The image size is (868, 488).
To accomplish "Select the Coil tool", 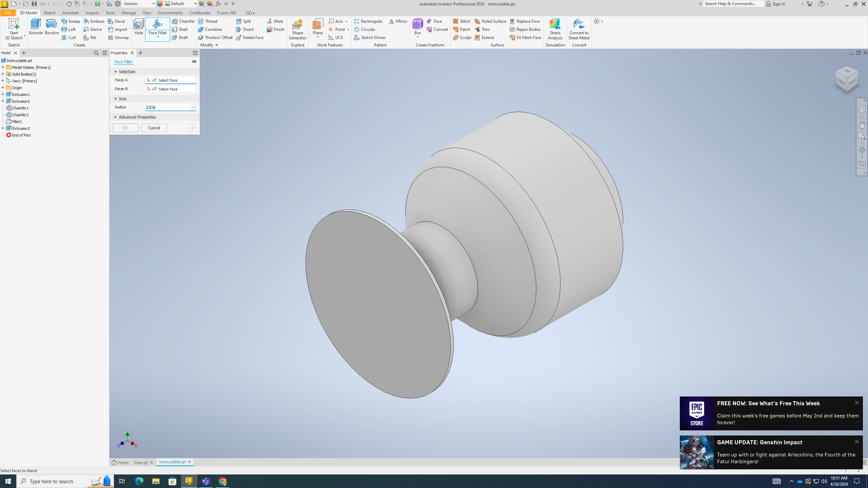I will (x=69, y=37).
